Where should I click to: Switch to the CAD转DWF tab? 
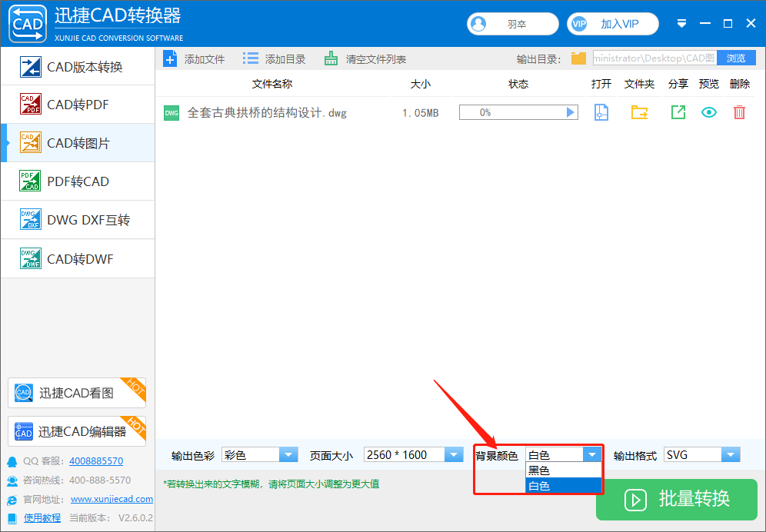(78, 258)
